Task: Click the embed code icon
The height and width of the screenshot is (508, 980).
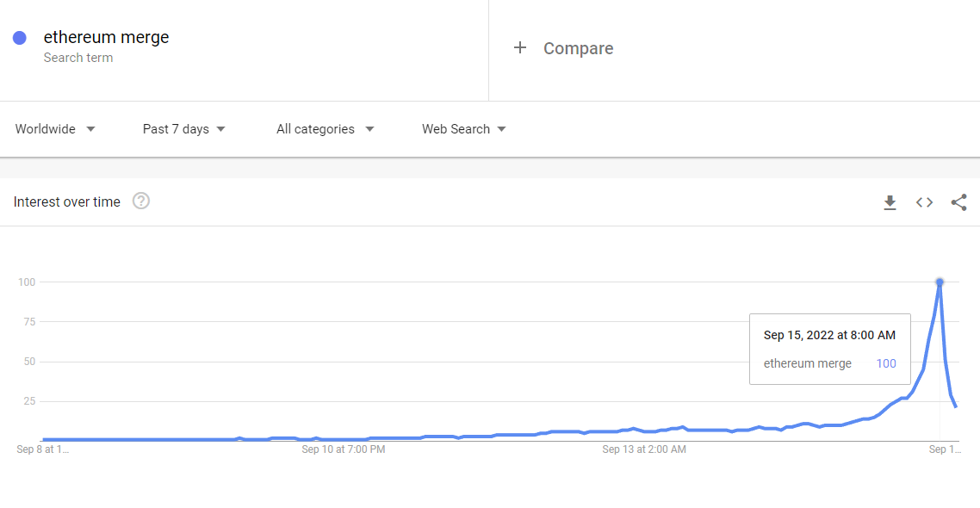Action: point(924,202)
